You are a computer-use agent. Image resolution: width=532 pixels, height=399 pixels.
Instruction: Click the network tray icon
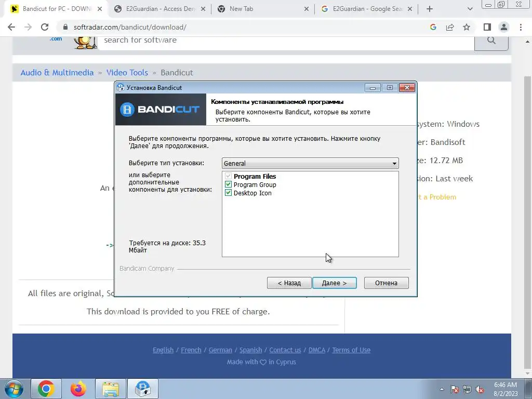coord(467,389)
